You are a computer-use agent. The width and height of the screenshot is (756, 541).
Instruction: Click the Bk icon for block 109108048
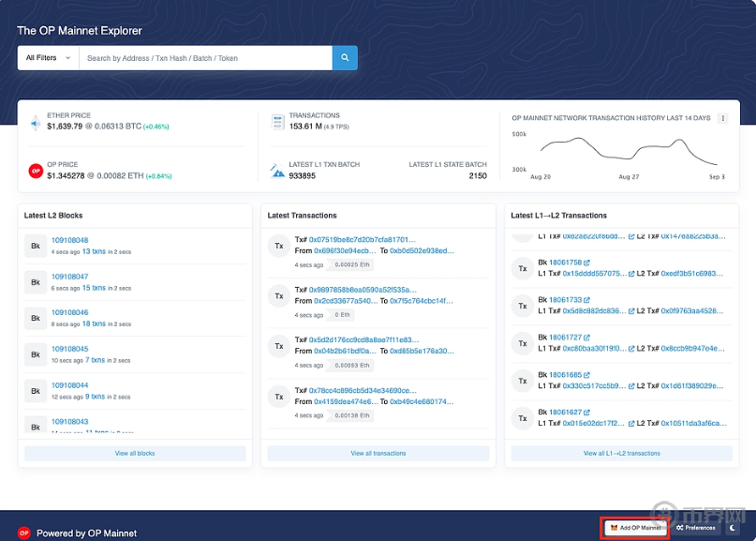click(36, 246)
